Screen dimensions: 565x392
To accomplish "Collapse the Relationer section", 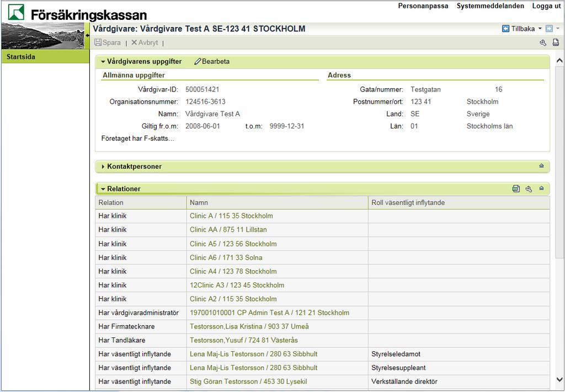I will point(103,189).
